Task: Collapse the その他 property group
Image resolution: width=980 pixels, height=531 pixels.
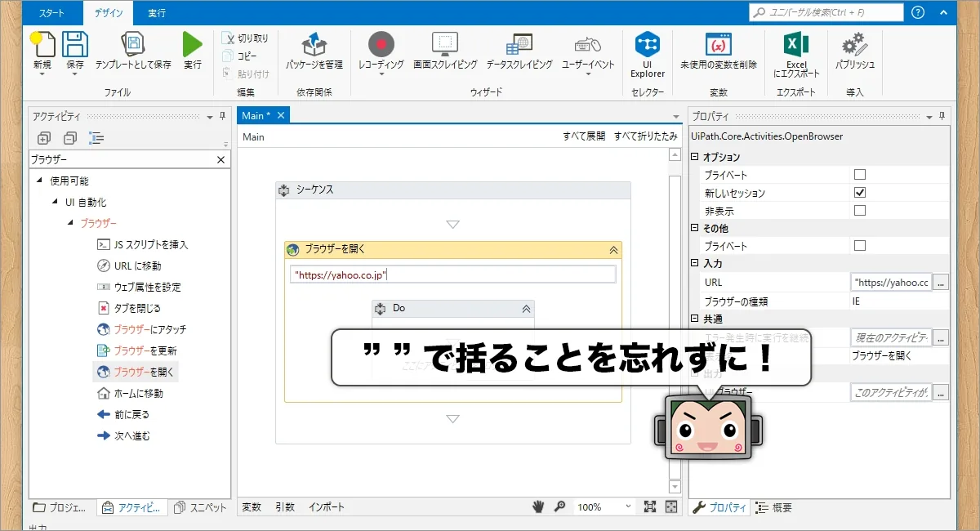Action: pyautogui.click(x=695, y=228)
